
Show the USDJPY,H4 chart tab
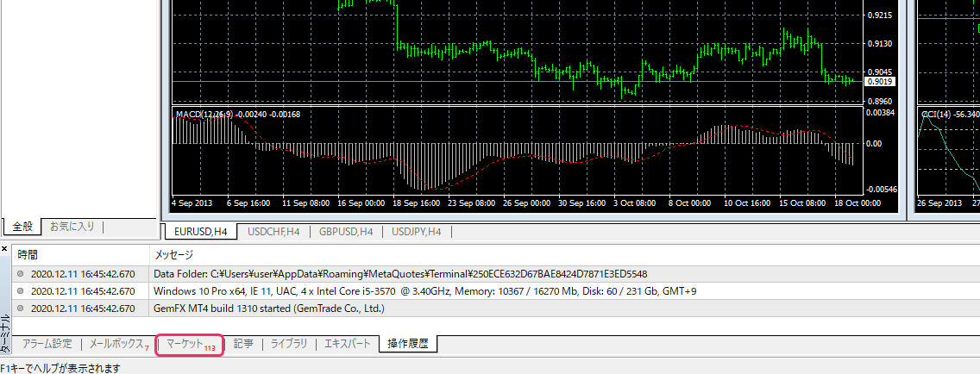417,232
